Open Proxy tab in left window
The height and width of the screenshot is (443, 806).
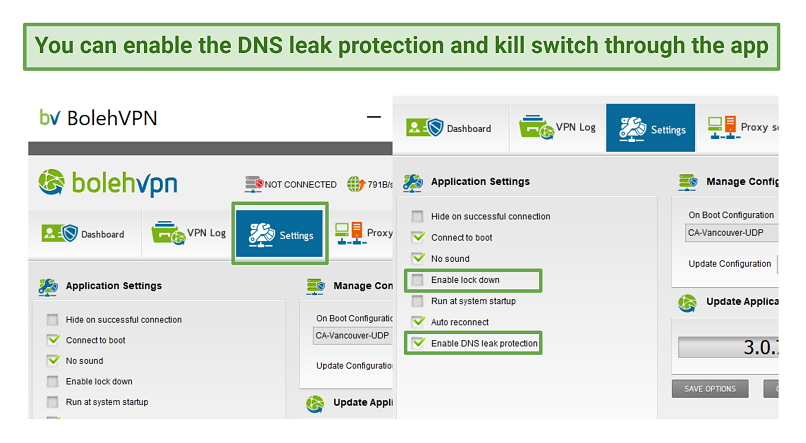click(363, 234)
